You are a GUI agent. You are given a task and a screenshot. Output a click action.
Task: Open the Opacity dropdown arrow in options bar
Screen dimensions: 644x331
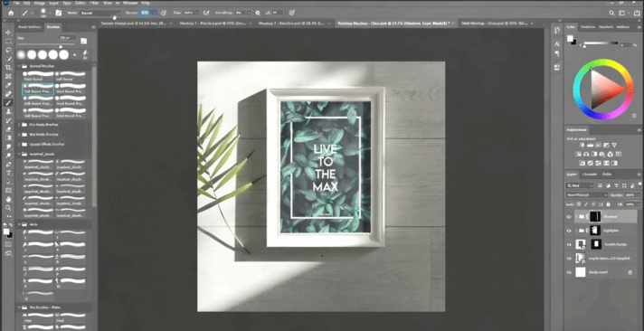point(154,14)
